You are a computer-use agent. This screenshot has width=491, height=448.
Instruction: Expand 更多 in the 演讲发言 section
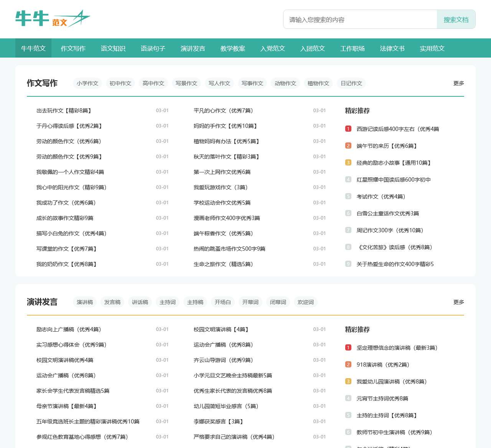coord(458,302)
